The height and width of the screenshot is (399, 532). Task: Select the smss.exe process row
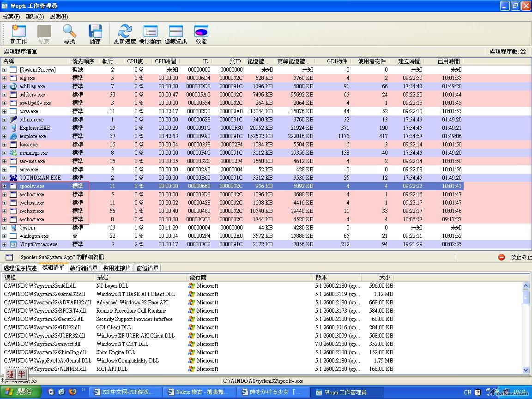(232, 169)
